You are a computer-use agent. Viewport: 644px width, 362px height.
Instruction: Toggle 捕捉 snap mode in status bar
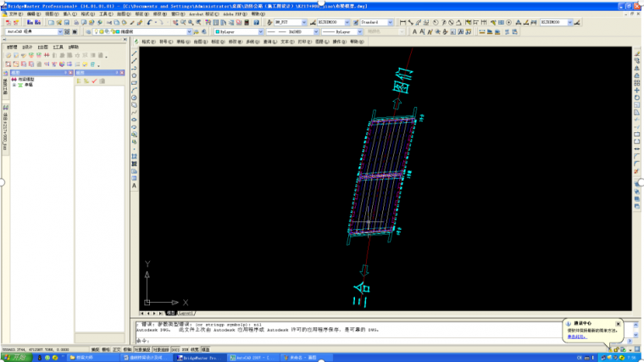tap(95, 349)
